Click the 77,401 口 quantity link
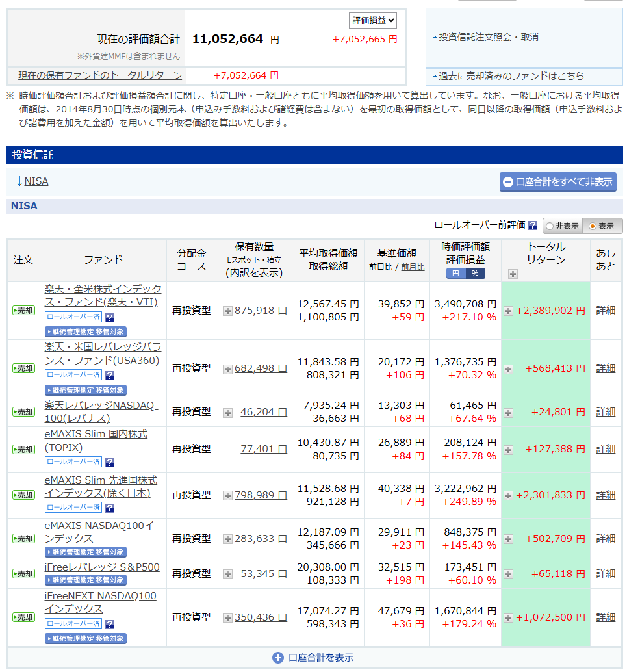 pos(264,449)
